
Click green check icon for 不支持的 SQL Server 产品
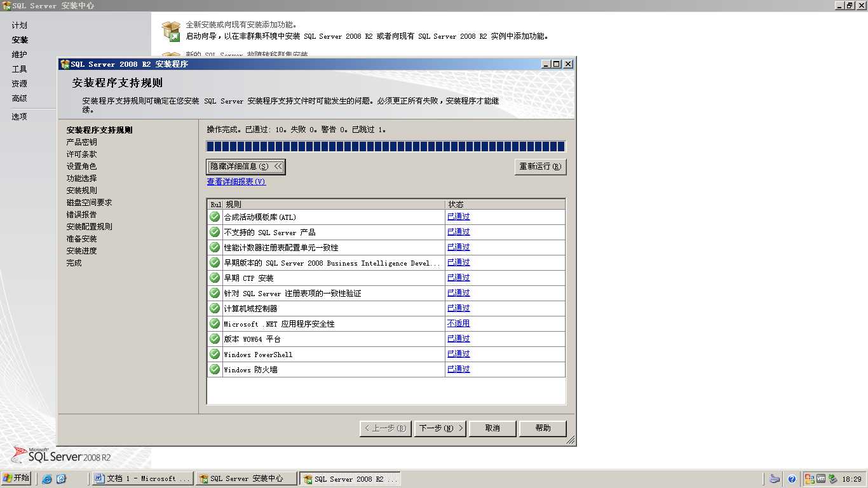click(x=215, y=232)
